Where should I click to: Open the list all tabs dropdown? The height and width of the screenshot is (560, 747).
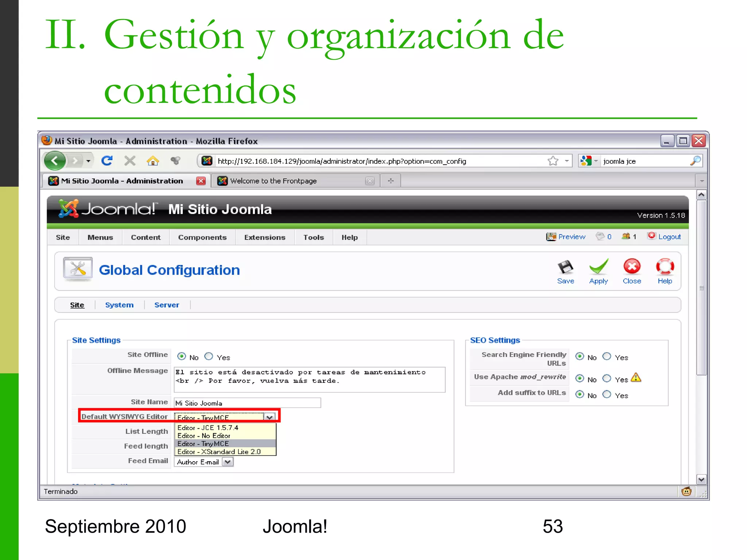click(701, 181)
